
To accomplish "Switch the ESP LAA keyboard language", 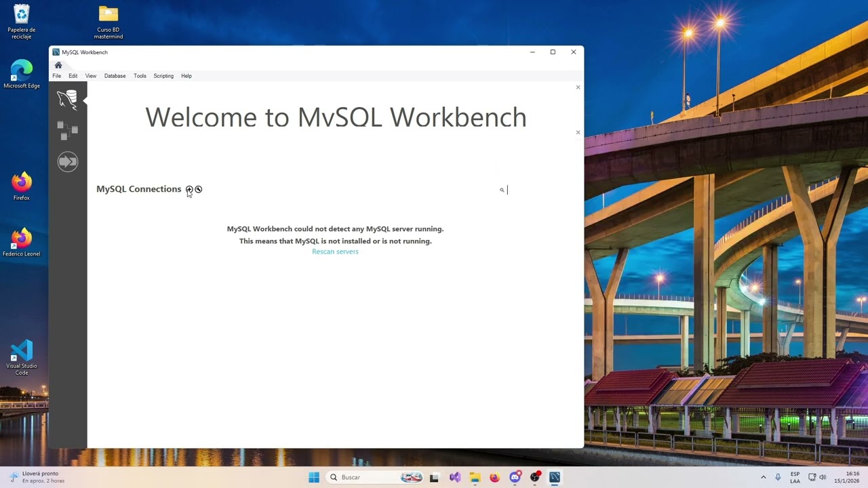I will tap(795, 477).
